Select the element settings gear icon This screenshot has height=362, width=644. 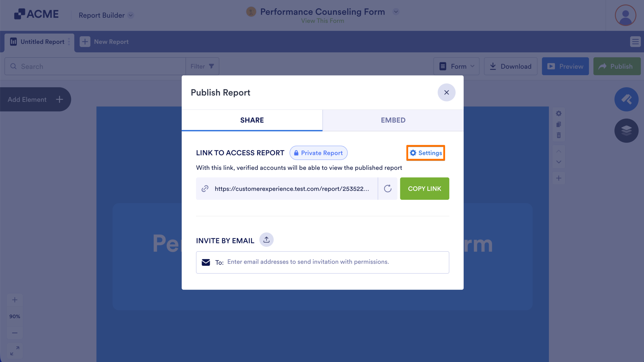coord(559,113)
